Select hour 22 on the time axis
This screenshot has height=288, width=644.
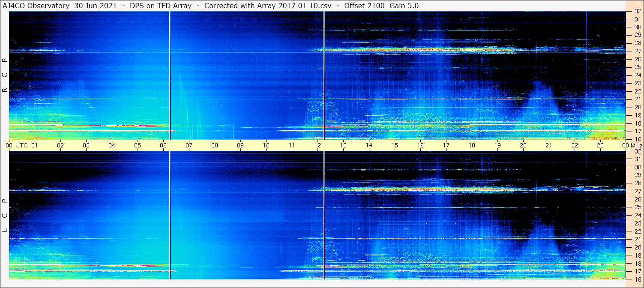[x=575, y=145]
